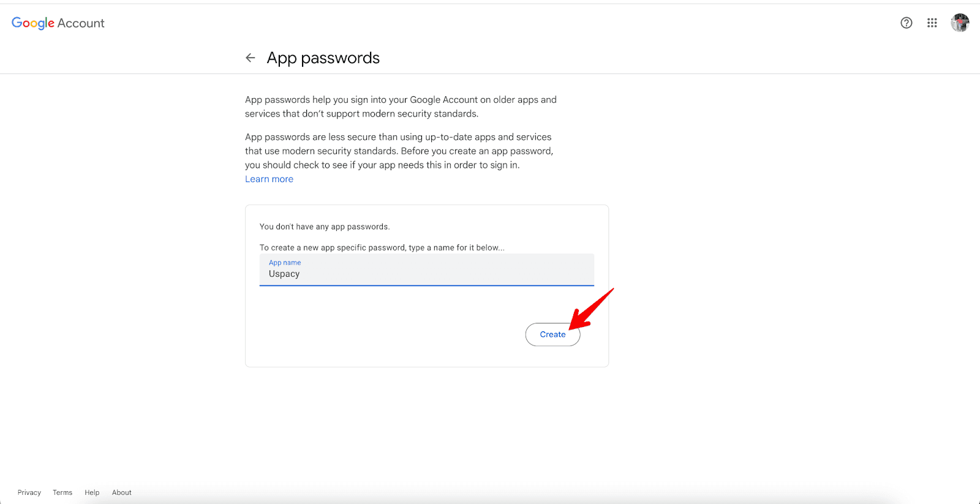Image resolution: width=980 pixels, height=504 pixels.
Task: Click the Create button
Action: click(x=552, y=334)
